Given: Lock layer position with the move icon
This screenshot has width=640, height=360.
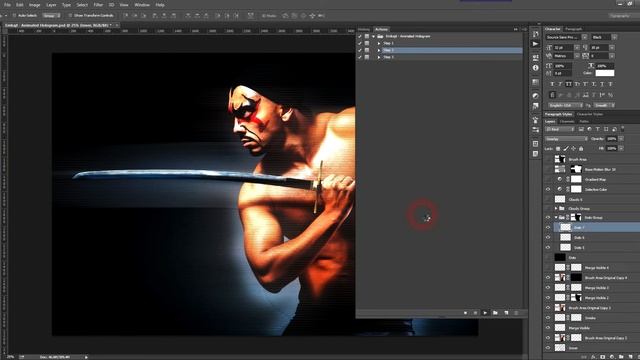Looking at the screenshot, I should (573, 149).
